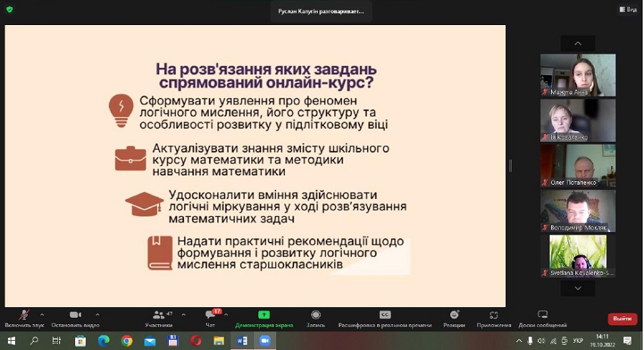Click the green encryption shield icon
The image size is (644, 350).
(x=9, y=9)
